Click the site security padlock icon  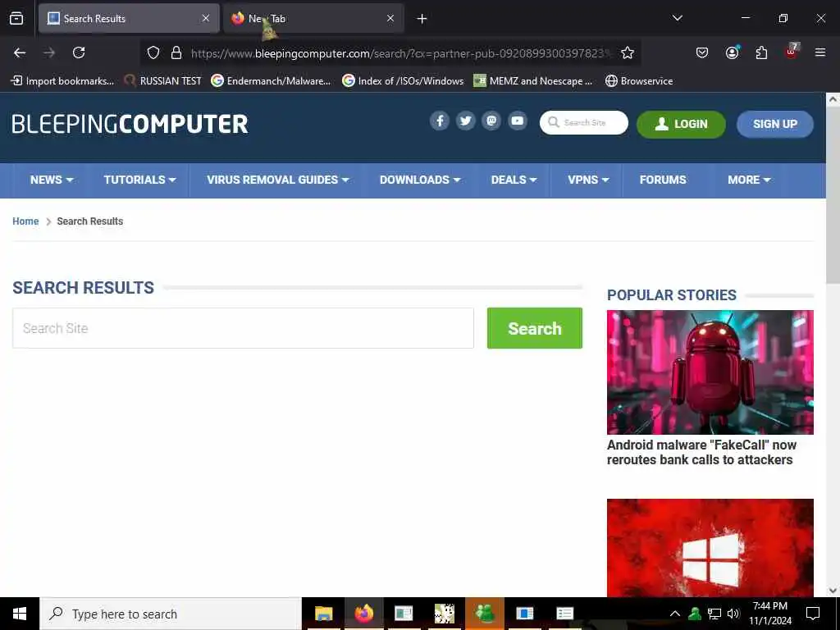[176, 52]
